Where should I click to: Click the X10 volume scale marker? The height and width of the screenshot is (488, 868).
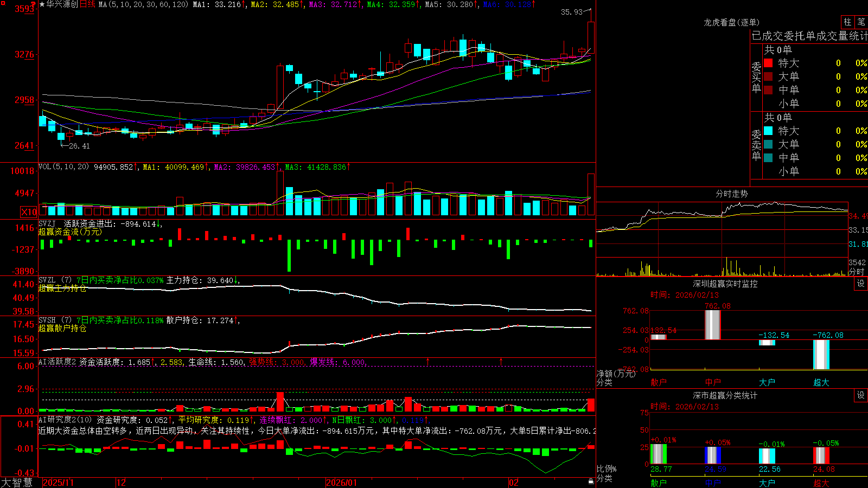29,212
